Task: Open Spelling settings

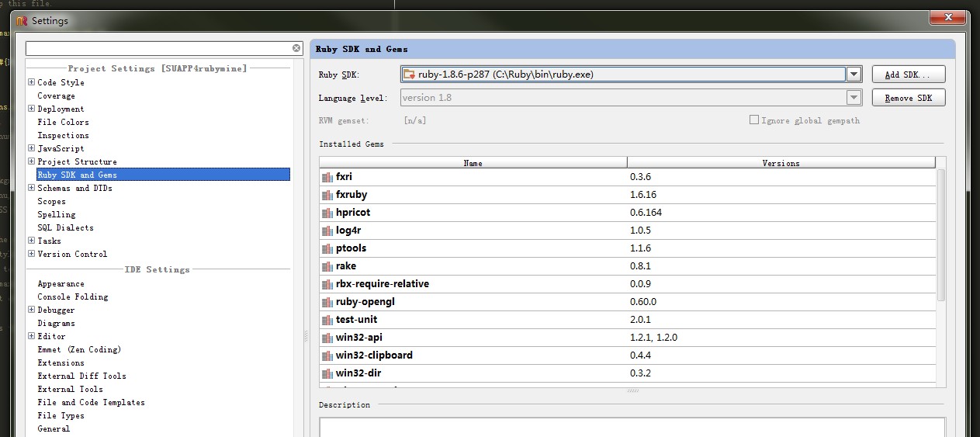Action: tap(56, 215)
